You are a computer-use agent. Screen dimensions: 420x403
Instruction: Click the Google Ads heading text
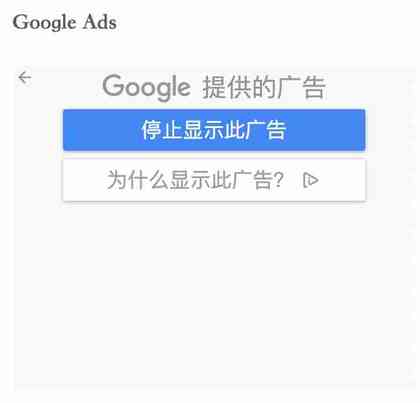[64, 23]
